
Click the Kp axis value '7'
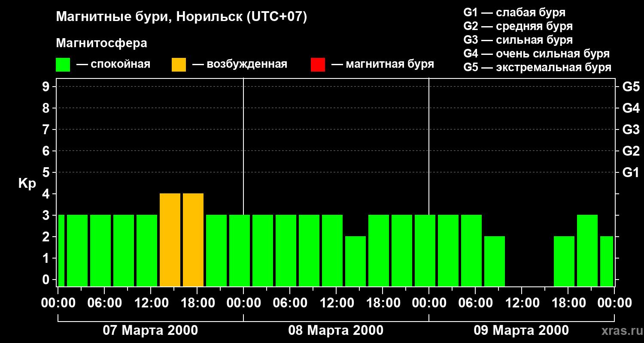47,129
